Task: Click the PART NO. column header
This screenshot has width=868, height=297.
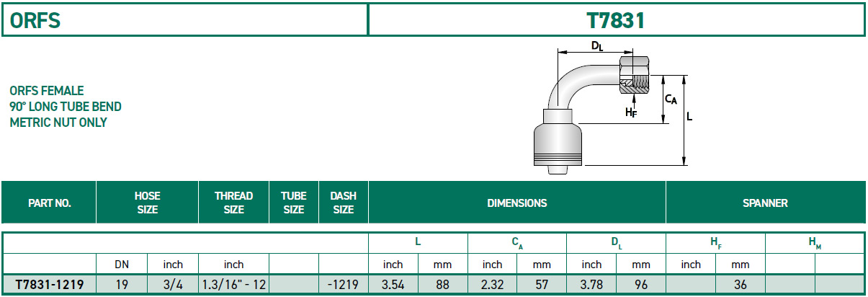Action: coord(49,203)
